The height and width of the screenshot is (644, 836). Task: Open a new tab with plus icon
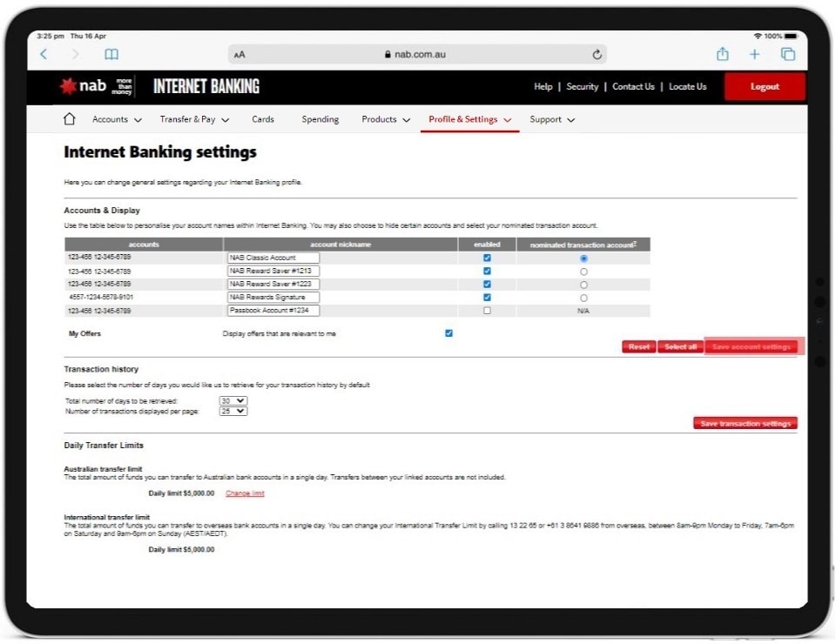754,54
